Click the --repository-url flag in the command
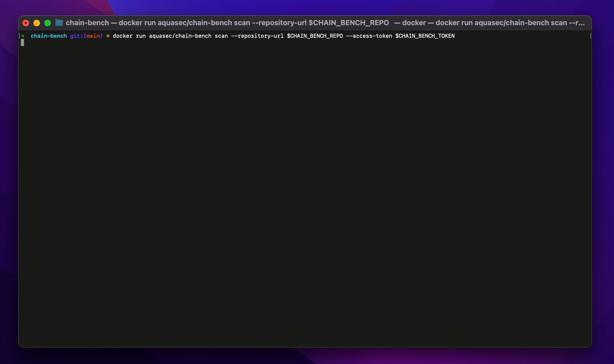 tap(257, 36)
